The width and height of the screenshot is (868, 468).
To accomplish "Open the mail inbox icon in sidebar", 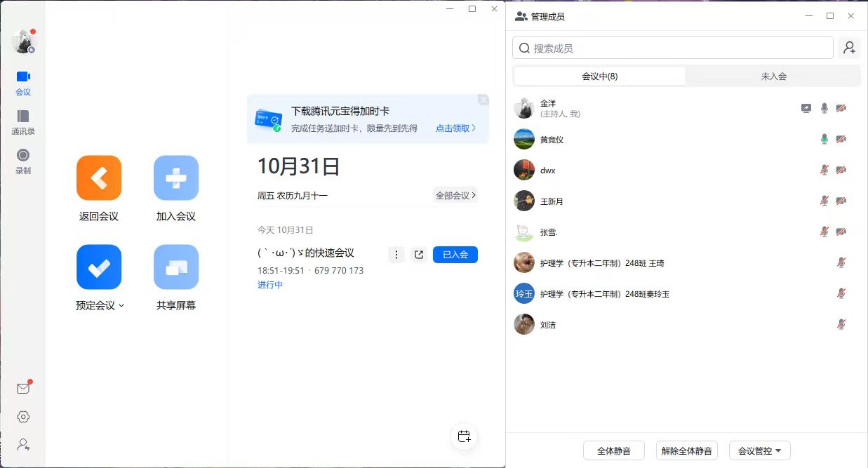I will 23,389.
